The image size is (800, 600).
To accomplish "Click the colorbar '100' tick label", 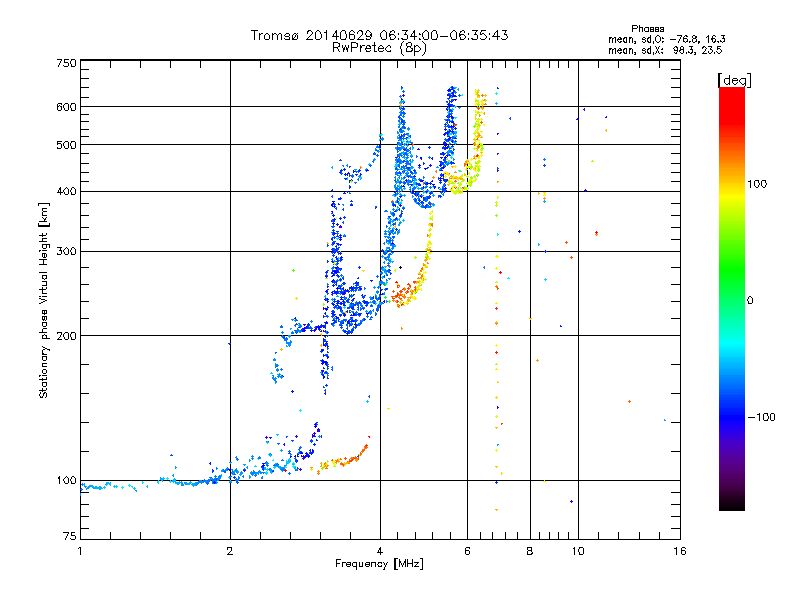I will click(757, 184).
